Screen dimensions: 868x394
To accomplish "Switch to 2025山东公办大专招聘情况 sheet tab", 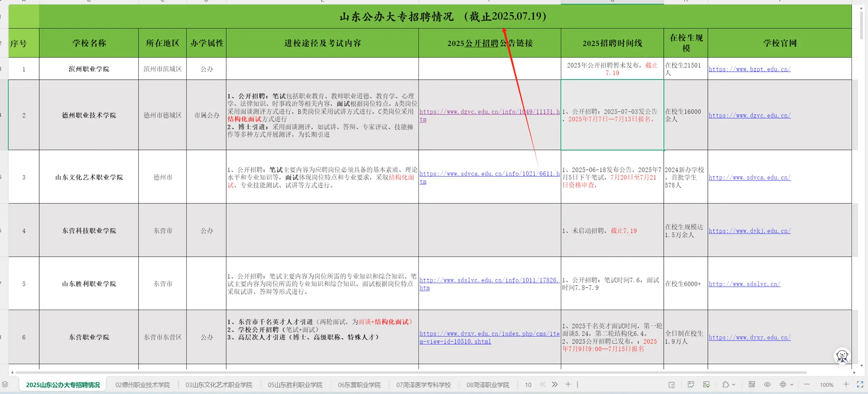I will 63,385.
